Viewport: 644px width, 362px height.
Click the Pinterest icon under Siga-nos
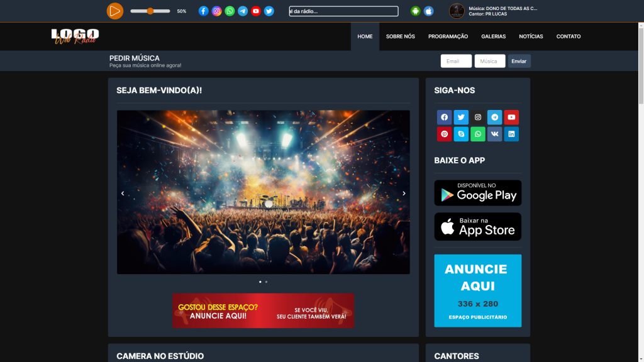pos(444,134)
